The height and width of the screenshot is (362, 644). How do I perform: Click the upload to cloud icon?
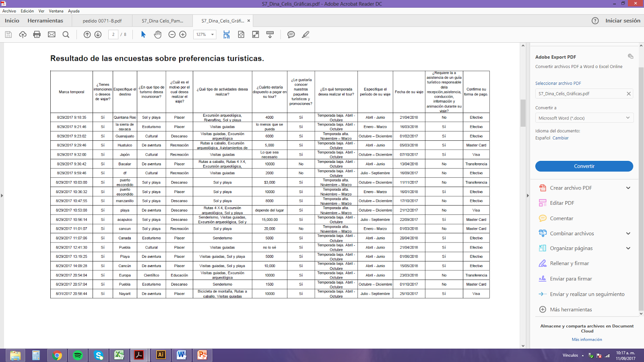[23, 35]
